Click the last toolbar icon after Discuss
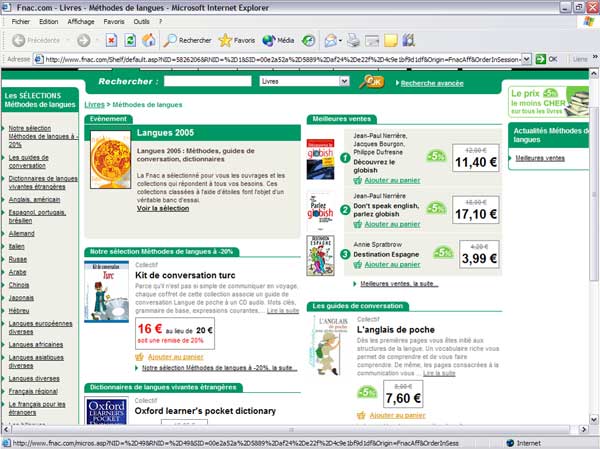This screenshot has height=449, width=600. pyautogui.click(x=409, y=40)
